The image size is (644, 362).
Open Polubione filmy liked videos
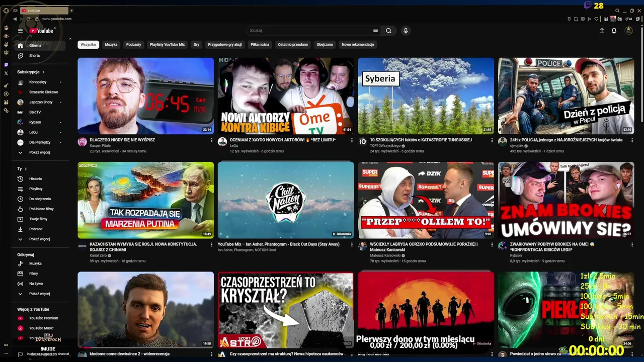41,209
